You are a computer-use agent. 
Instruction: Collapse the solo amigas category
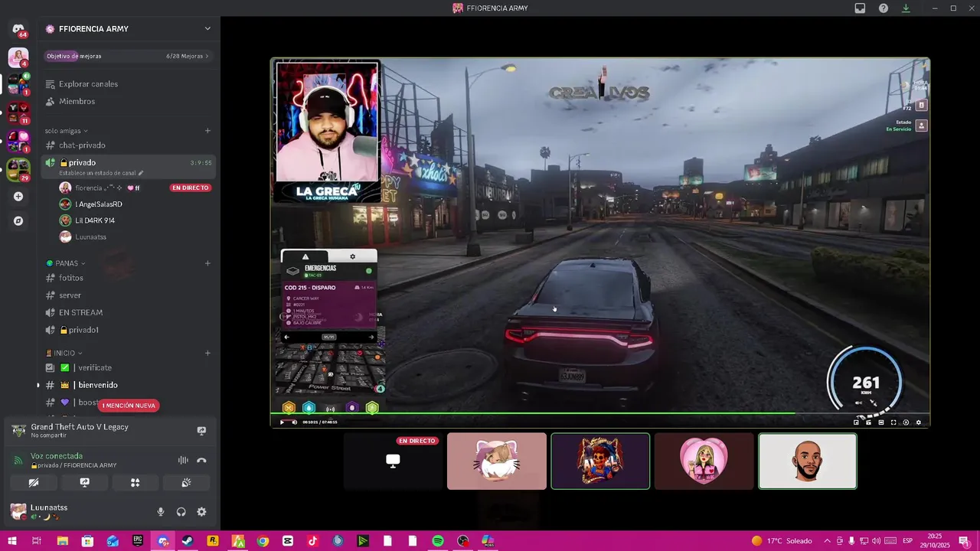coord(66,131)
